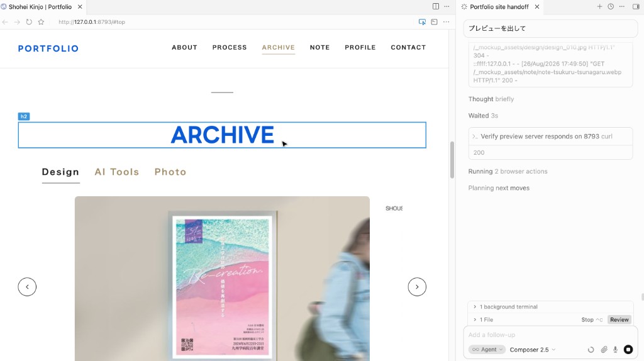Click the Thought briefly line
This screenshot has width=644, height=361.
[491, 99]
